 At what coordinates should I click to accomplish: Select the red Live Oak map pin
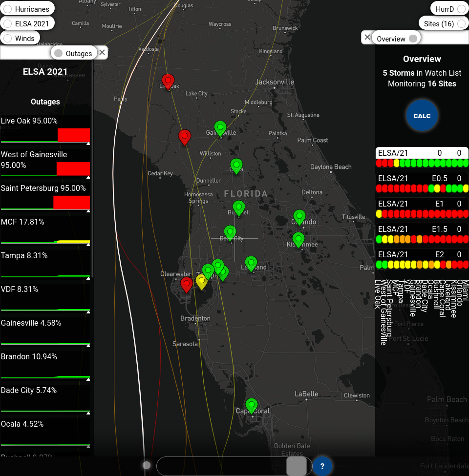coord(168,82)
